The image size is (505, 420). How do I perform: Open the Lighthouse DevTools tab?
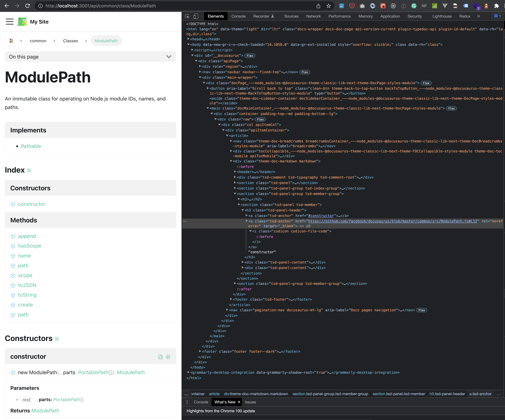(442, 16)
